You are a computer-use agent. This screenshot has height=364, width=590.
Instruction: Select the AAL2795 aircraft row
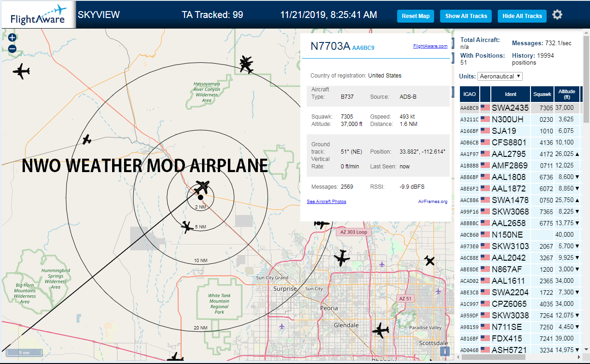(x=520, y=154)
